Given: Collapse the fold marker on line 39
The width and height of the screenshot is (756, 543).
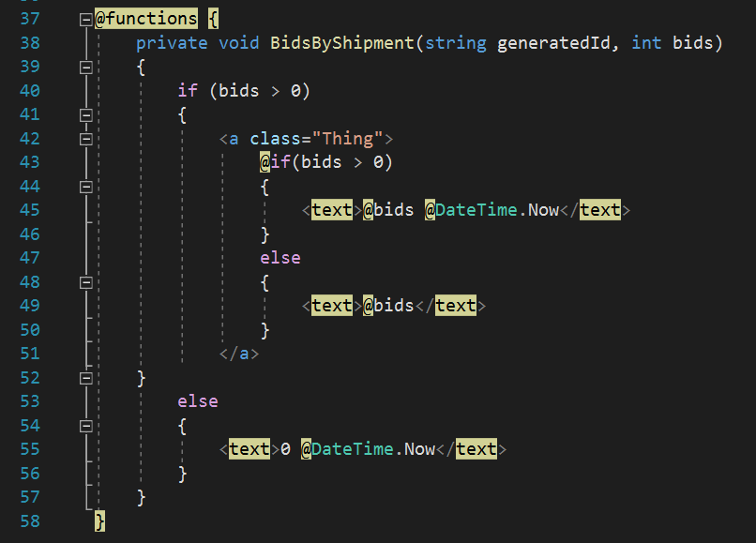Looking at the screenshot, I should 85,67.
